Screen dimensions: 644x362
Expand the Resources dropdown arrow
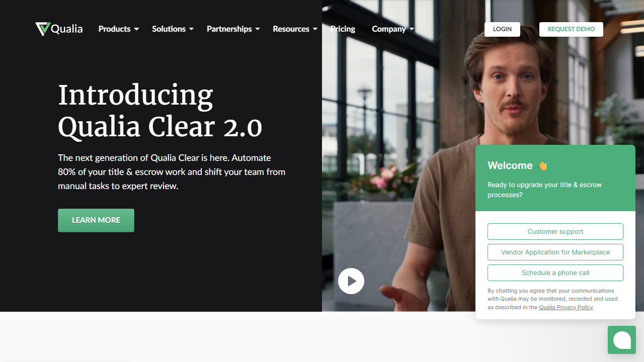tap(315, 29)
